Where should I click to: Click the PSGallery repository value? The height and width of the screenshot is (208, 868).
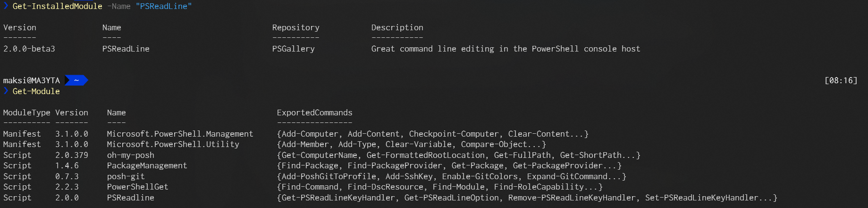pos(294,49)
